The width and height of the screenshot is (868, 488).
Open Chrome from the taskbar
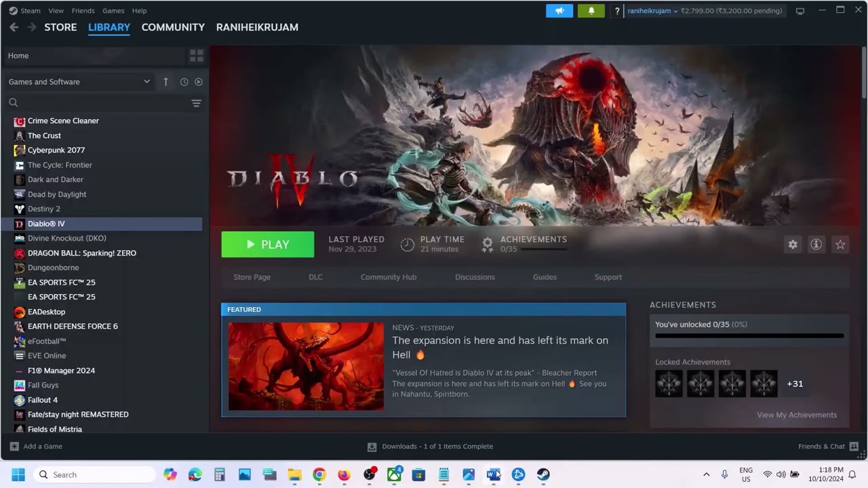click(319, 474)
